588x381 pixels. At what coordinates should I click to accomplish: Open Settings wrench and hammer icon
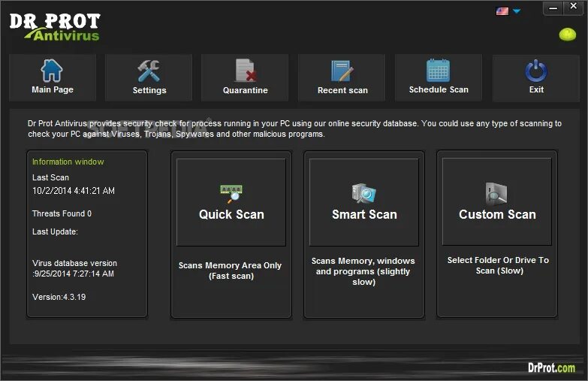[x=149, y=71]
